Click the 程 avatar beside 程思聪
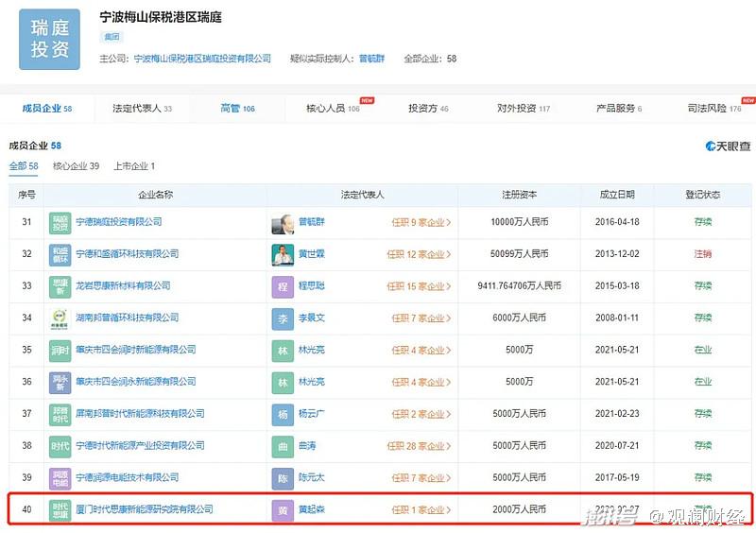The width and height of the screenshot is (756, 533). pyautogui.click(x=283, y=286)
